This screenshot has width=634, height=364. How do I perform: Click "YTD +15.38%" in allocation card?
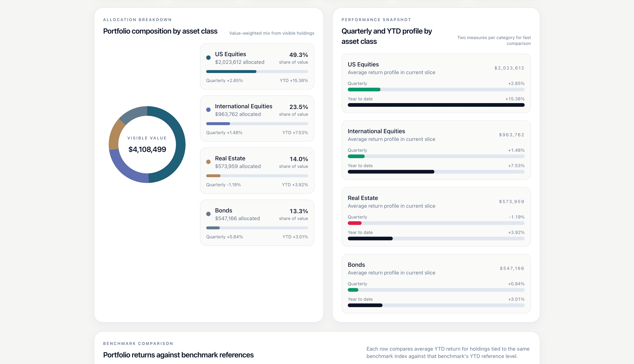coord(294,81)
